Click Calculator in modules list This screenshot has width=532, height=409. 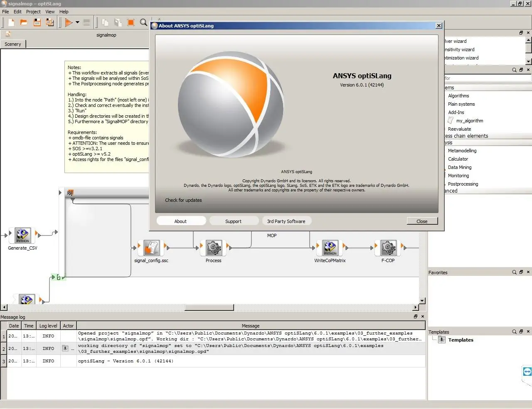pos(458,159)
